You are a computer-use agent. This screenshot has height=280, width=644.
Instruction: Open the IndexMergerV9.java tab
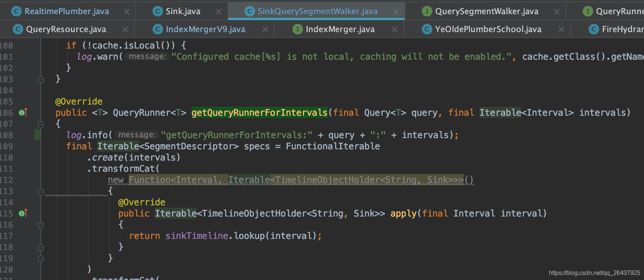[205, 29]
